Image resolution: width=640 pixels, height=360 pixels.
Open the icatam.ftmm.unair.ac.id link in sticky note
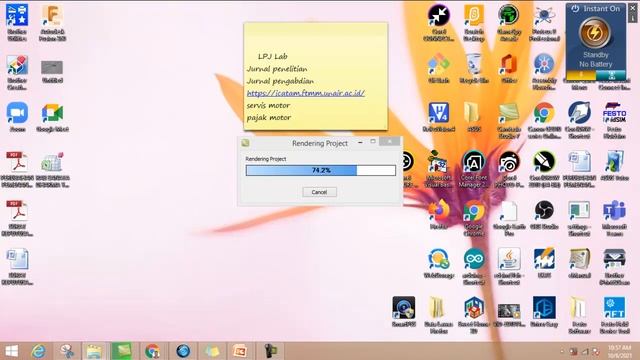[x=306, y=93]
